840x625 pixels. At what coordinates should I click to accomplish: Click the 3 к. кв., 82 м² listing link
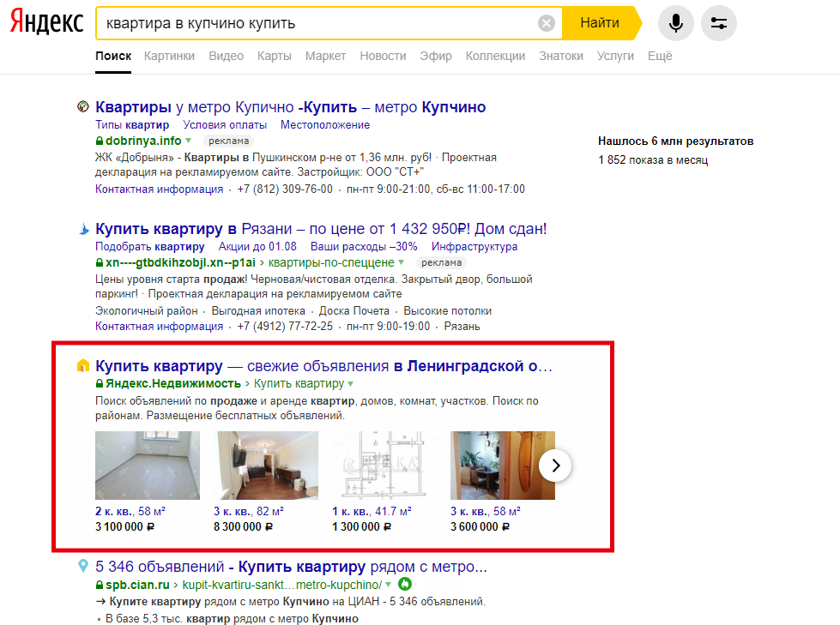(x=249, y=511)
